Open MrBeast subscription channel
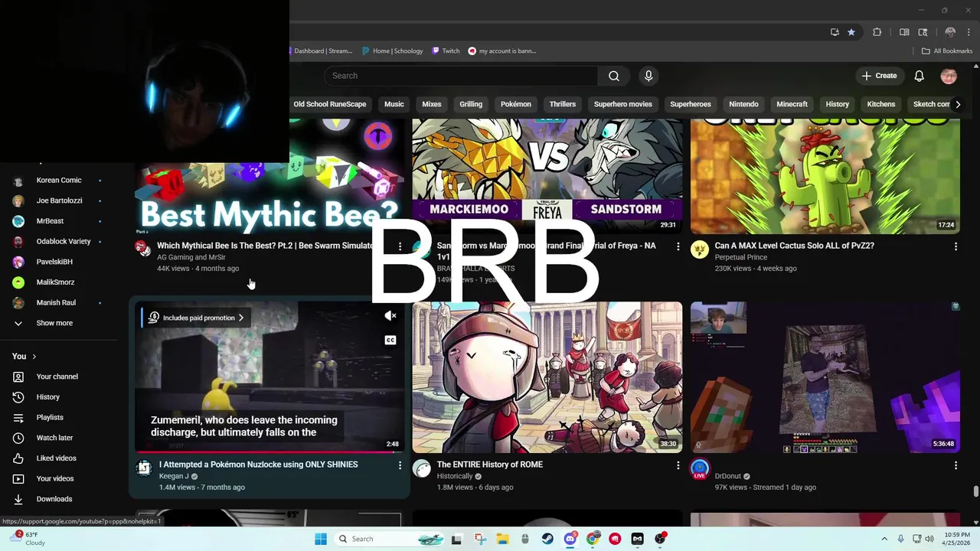The height and width of the screenshot is (551, 980). [x=51, y=221]
